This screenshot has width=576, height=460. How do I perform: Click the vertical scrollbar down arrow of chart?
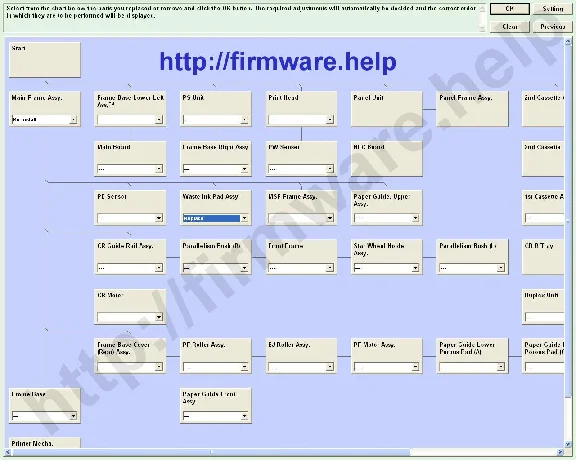tap(567, 444)
